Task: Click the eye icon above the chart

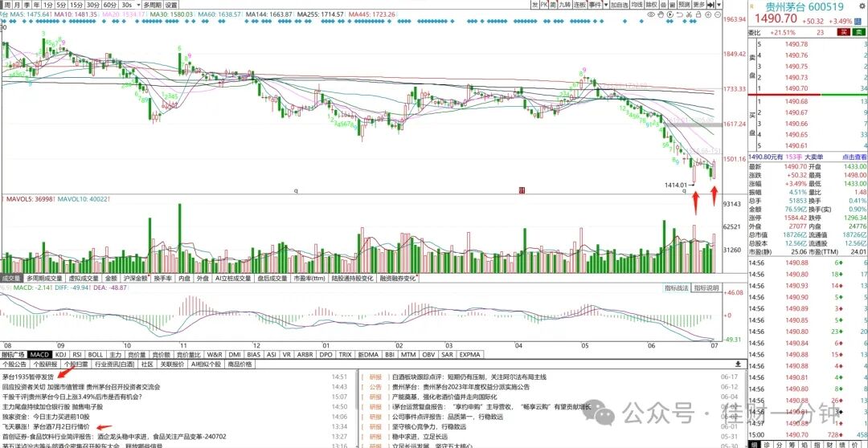Action: pos(651,14)
